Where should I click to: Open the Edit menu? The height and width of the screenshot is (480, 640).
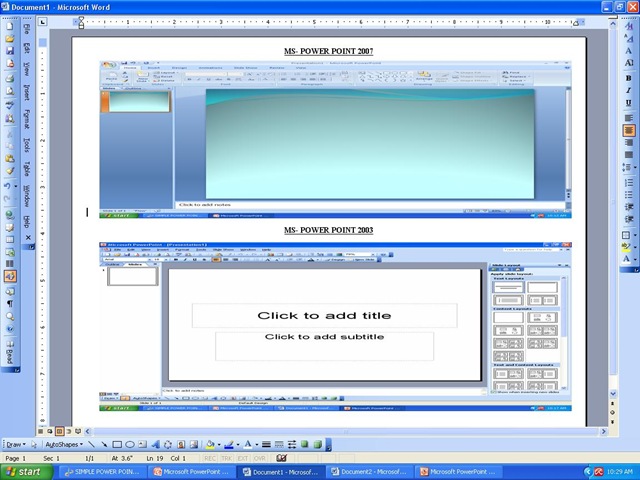27,48
